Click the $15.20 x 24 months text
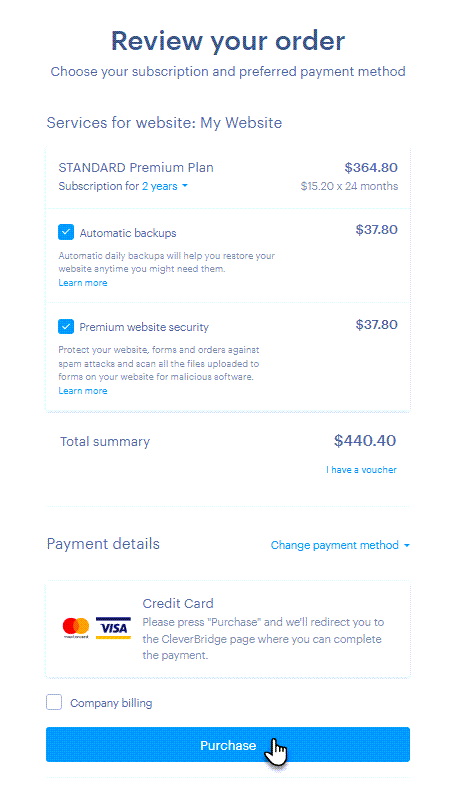 coord(349,186)
